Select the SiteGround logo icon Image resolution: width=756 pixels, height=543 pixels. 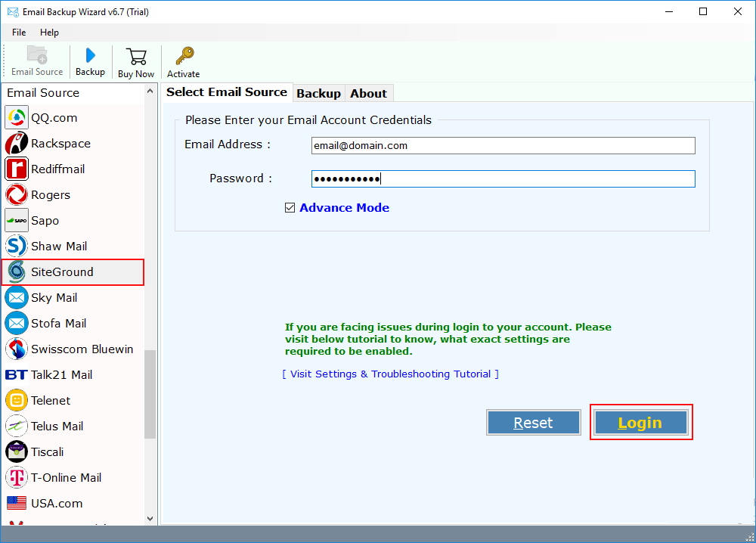click(17, 272)
